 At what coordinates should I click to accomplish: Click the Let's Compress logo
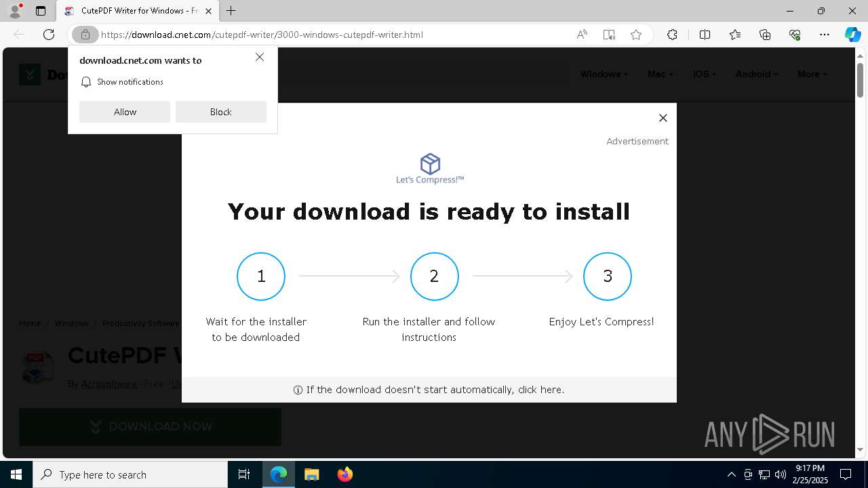tap(430, 169)
